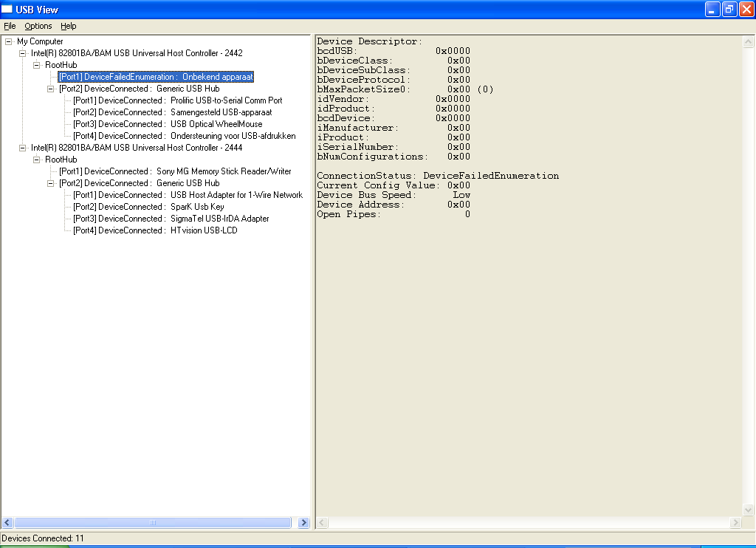The image size is (756, 548).
Task: Collapse the Host Controller 2442 node
Action: (x=23, y=53)
